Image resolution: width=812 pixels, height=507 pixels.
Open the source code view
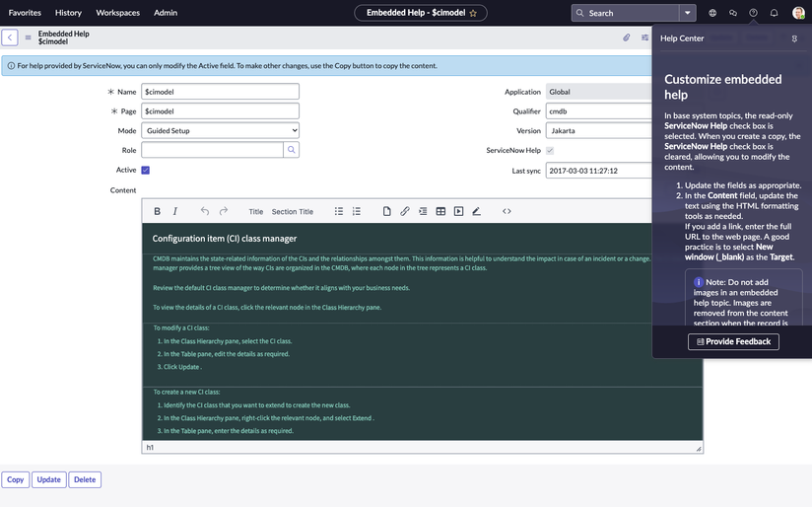[507, 211]
